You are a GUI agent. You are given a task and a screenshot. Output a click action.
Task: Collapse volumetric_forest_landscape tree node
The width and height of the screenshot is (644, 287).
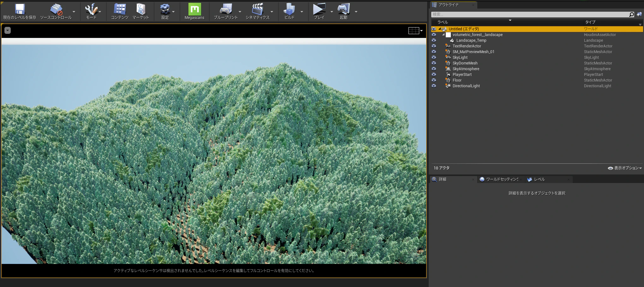(443, 35)
